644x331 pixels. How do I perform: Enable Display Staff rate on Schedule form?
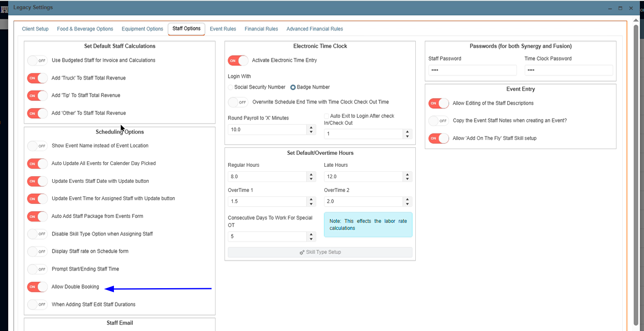tap(37, 252)
